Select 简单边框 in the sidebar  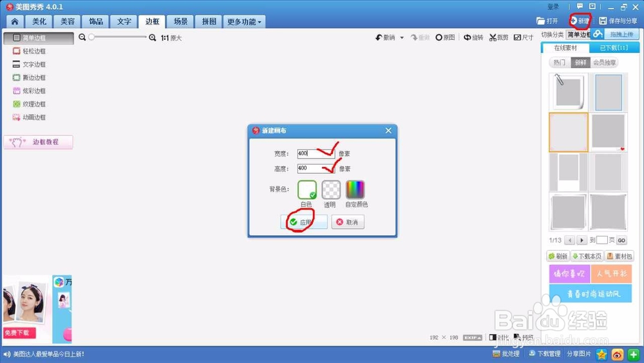[39, 38]
